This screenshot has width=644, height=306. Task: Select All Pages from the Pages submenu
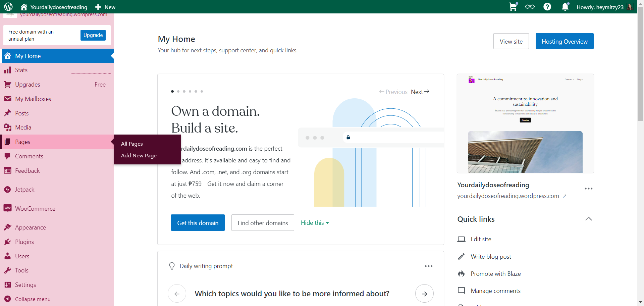click(132, 144)
